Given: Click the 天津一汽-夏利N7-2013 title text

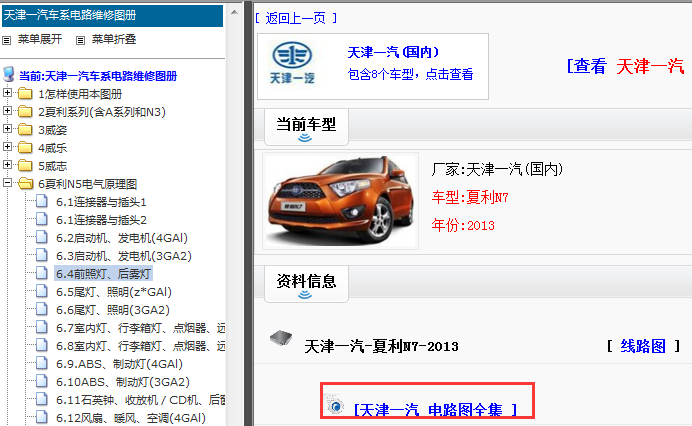Looking at the screenshot, I should (x=381, y=346).
